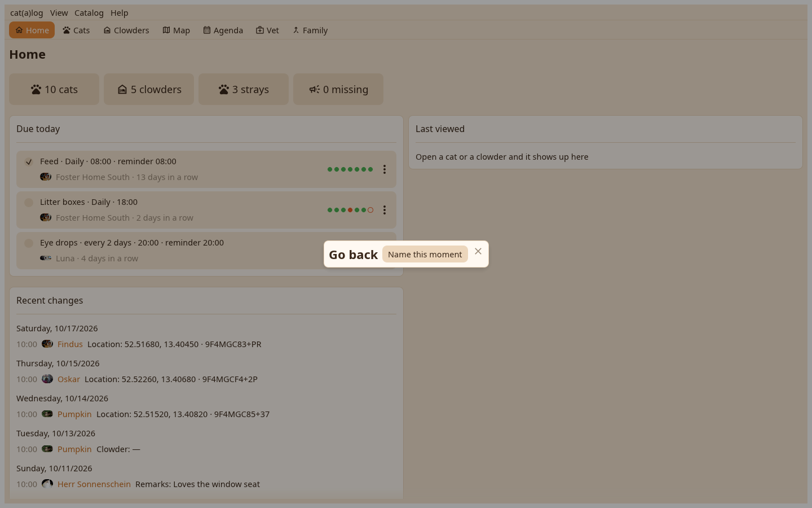
Task: Click Herr Sonnenschein's avatar thumbnail
Action: tap(47, 484)
